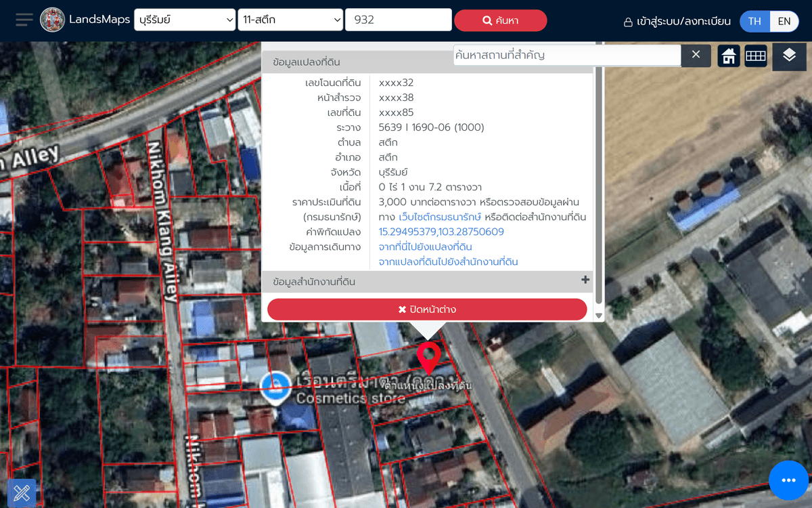Click the home map icon
Image resolution: width=812 pixels, height=508 pixels.
729,56
